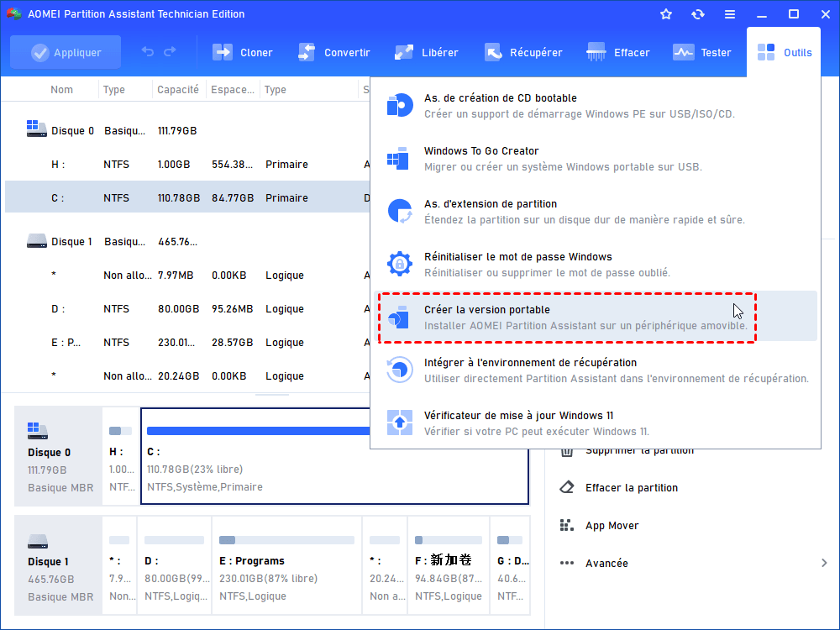This screenshot has width=840, height=630.
Task: Select the Outils tab
Action: [x=784, y=52]
